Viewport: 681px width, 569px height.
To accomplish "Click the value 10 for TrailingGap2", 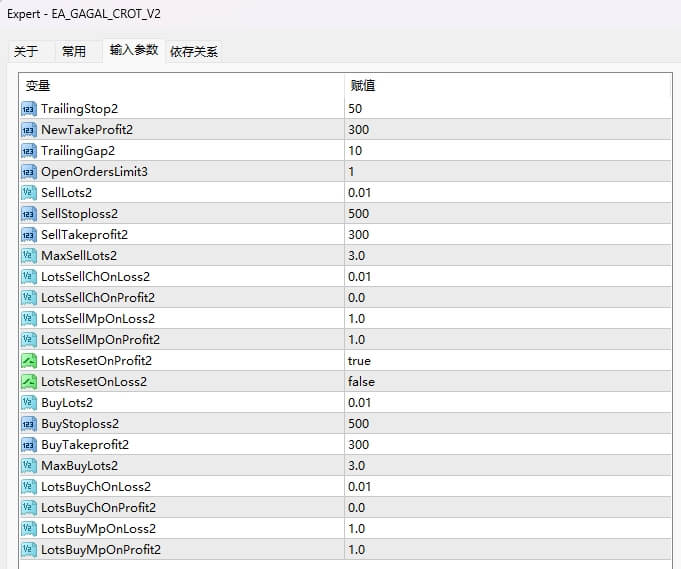I will click(x=355, y=151).
